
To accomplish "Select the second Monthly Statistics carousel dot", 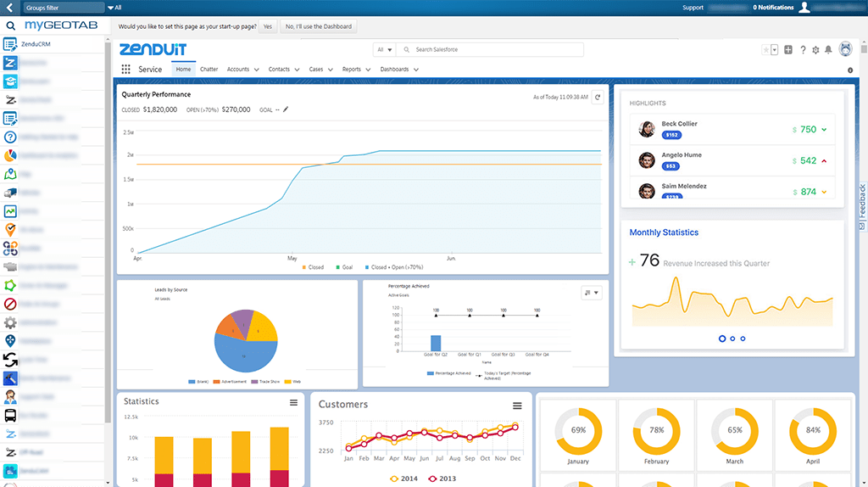I will tap(732, 339).
